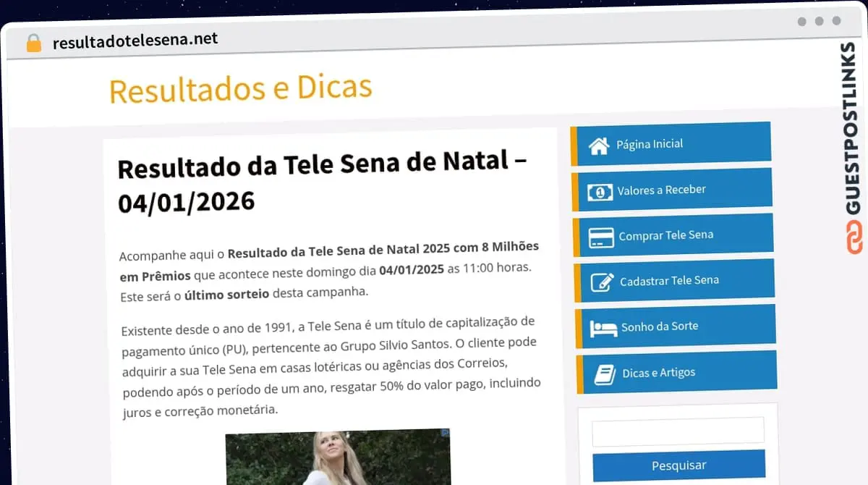Click the Pesquisar button
This screenshot has width=868, height=485.
tap(679, 465)
